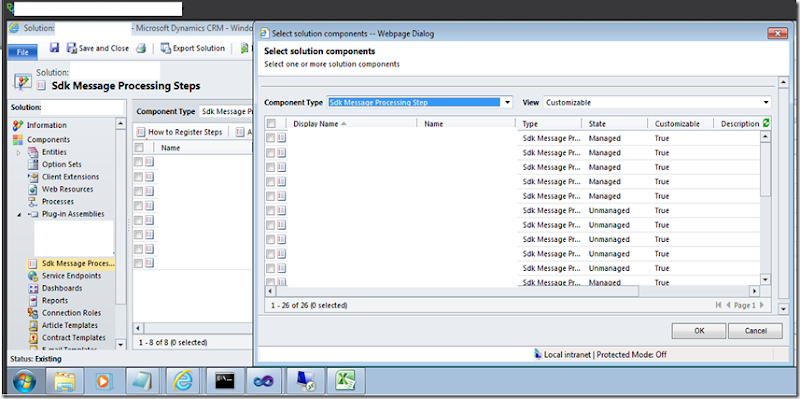Collapse the Plug-in Assemblies node arrow
800x399 pixels.
(x=19, y=214)
